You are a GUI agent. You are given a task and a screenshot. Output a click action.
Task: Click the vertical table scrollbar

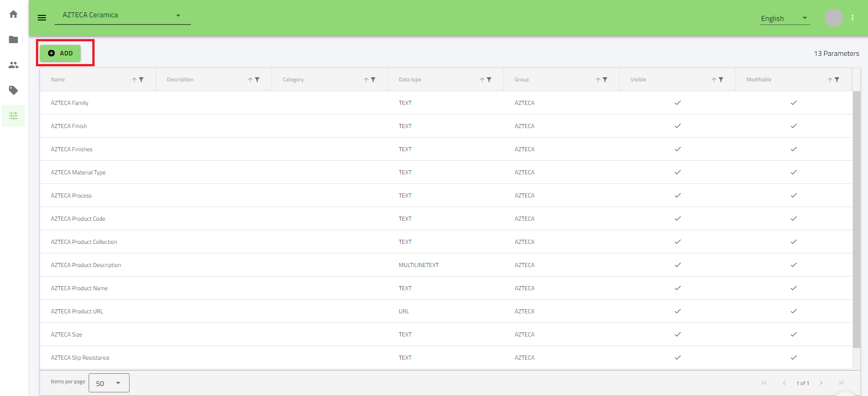(x=856, y=219)
